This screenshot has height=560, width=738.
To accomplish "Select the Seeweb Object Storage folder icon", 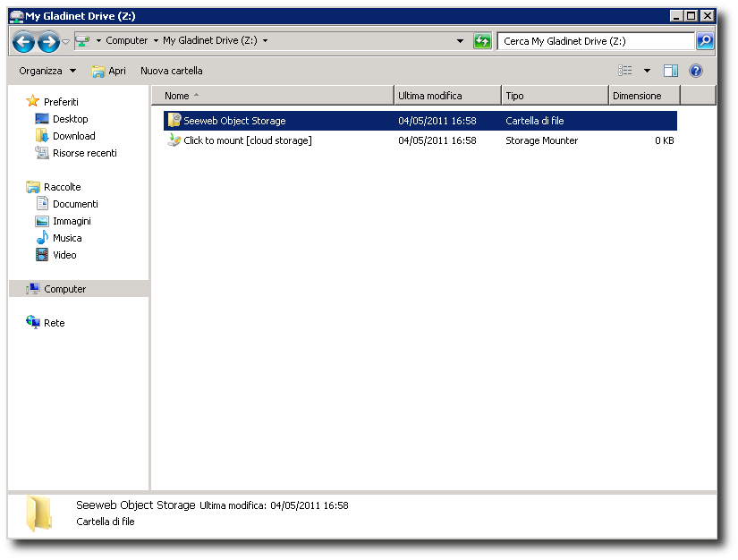I will coord(174,121).
